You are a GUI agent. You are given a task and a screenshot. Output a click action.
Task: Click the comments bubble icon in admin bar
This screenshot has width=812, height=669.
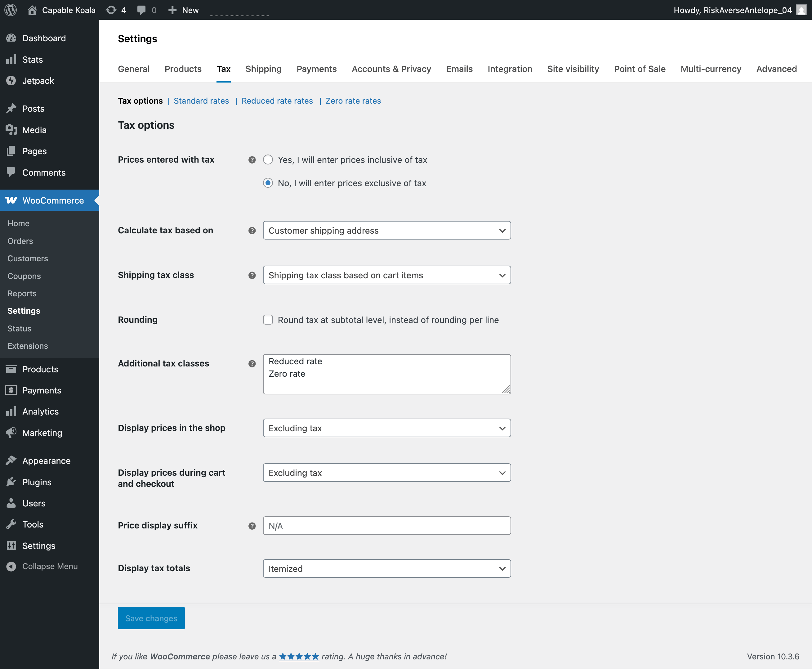[141, 10]
